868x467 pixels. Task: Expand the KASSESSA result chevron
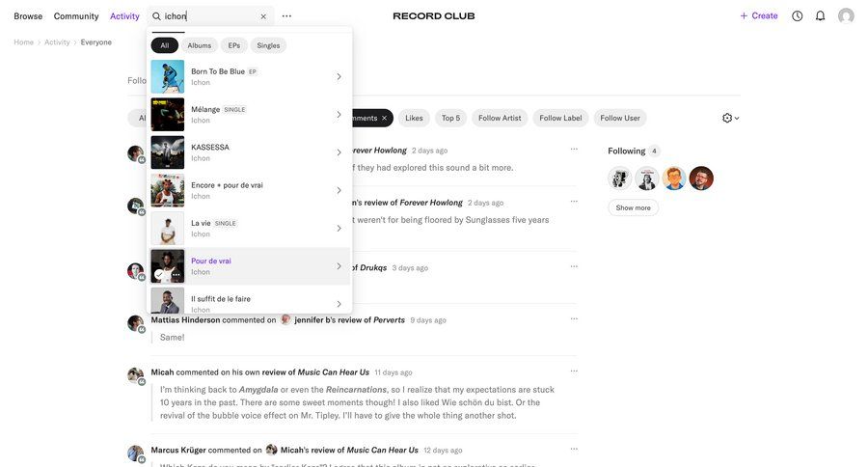339,152
